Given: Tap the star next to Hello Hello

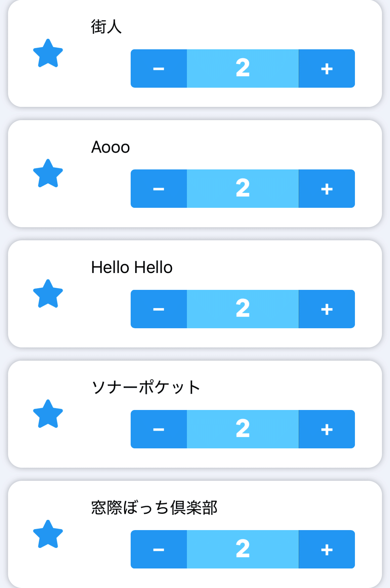Looking at the screenshot, I should click(x=48, y=294).
